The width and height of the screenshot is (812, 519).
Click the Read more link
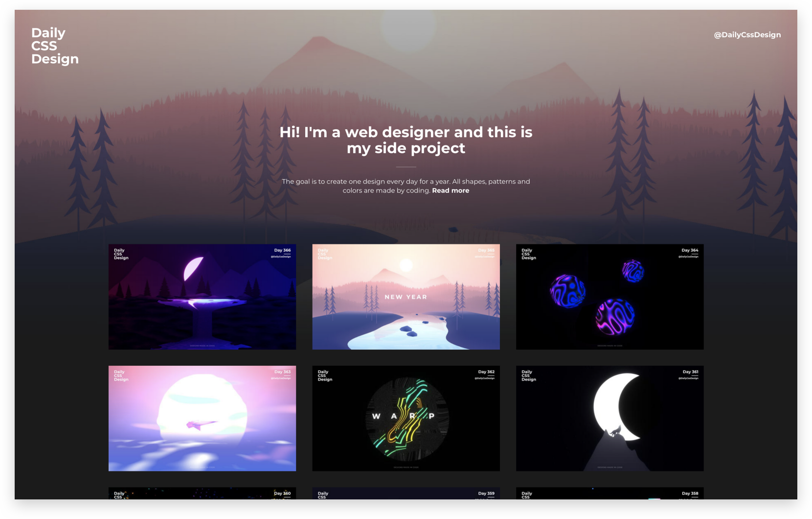point(450,190)
